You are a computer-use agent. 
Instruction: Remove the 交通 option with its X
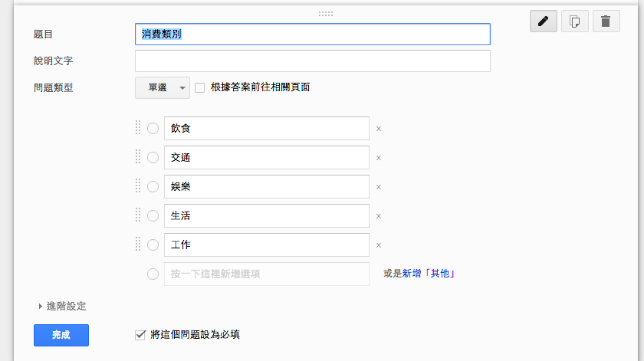[379, 158]
